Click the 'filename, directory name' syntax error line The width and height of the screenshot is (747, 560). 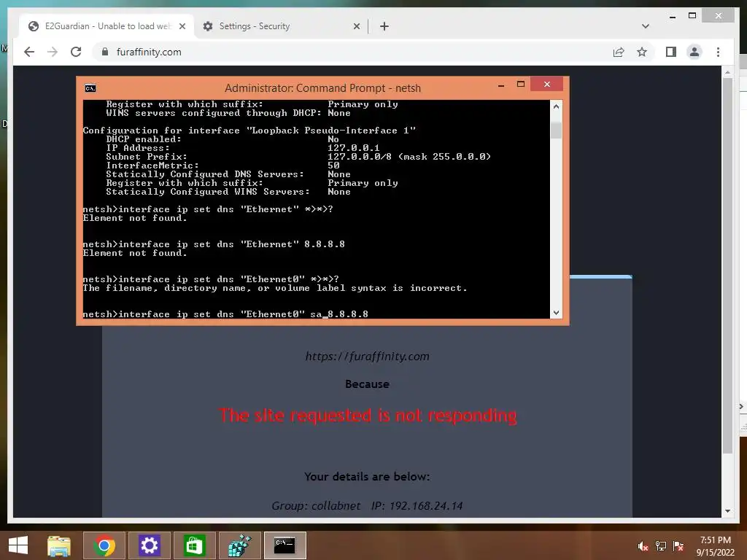(x=275, y=288)
